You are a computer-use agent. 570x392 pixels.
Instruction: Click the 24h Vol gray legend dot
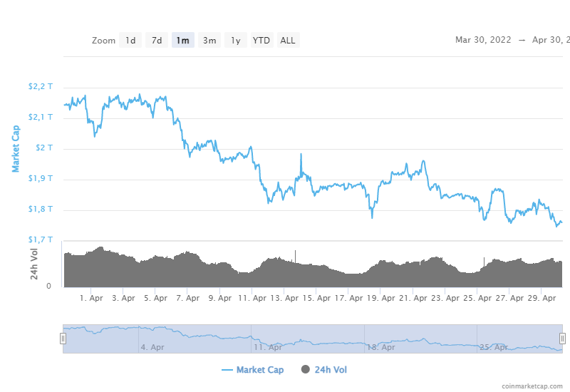[x=306, y=370]
